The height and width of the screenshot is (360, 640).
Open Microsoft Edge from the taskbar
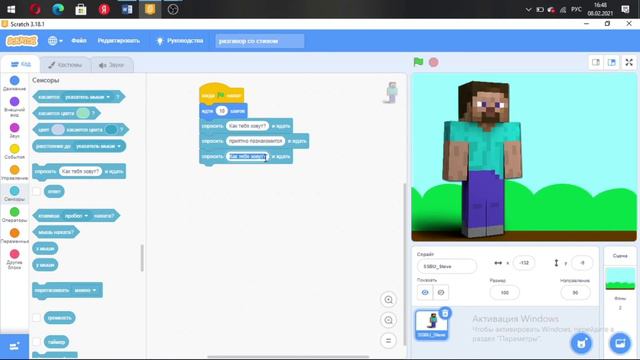tap(58, 9)
